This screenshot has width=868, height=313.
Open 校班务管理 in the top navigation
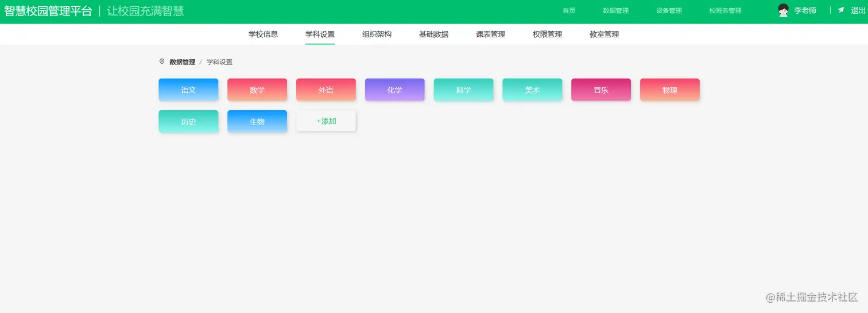725,11
